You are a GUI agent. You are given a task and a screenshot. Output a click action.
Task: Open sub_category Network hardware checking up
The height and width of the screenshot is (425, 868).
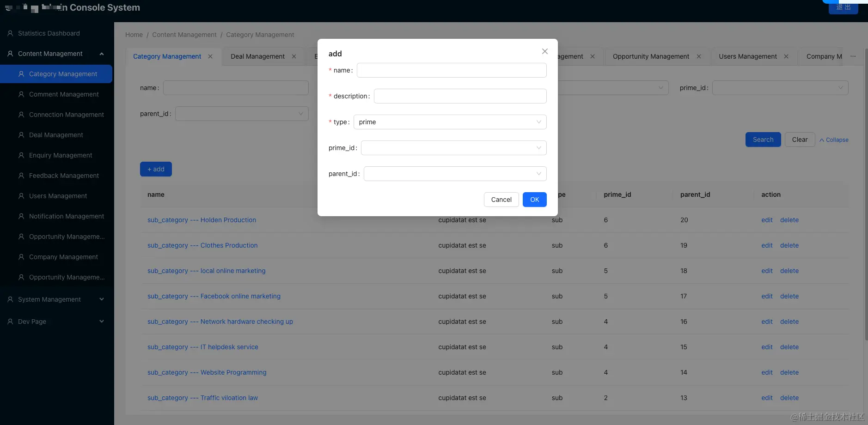[220, 322]
